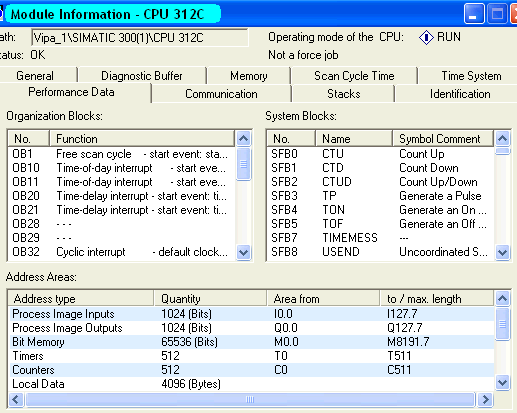Open the Communication tab
The width and height of the screenshot is (517, 413).
(x=221, y=94)
